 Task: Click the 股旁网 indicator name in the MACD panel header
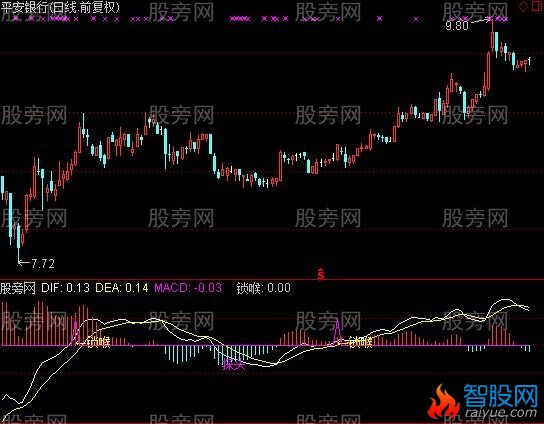coord(18,288)
